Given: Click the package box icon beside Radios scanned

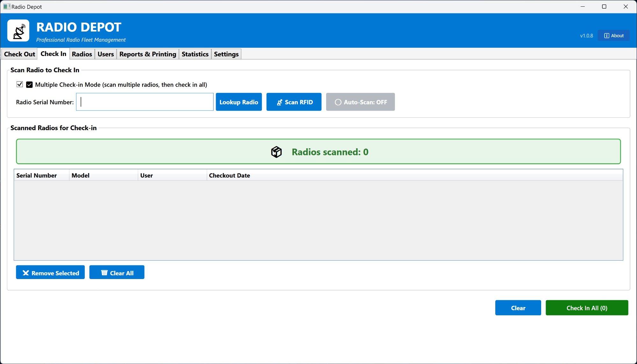Looking at the screenshot, I should tap(276, 152).
